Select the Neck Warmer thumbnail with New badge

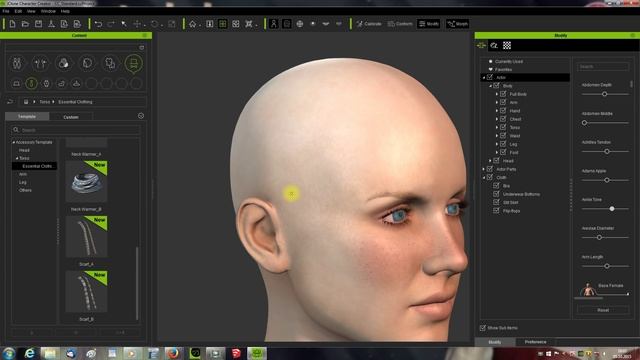(86, 181)
